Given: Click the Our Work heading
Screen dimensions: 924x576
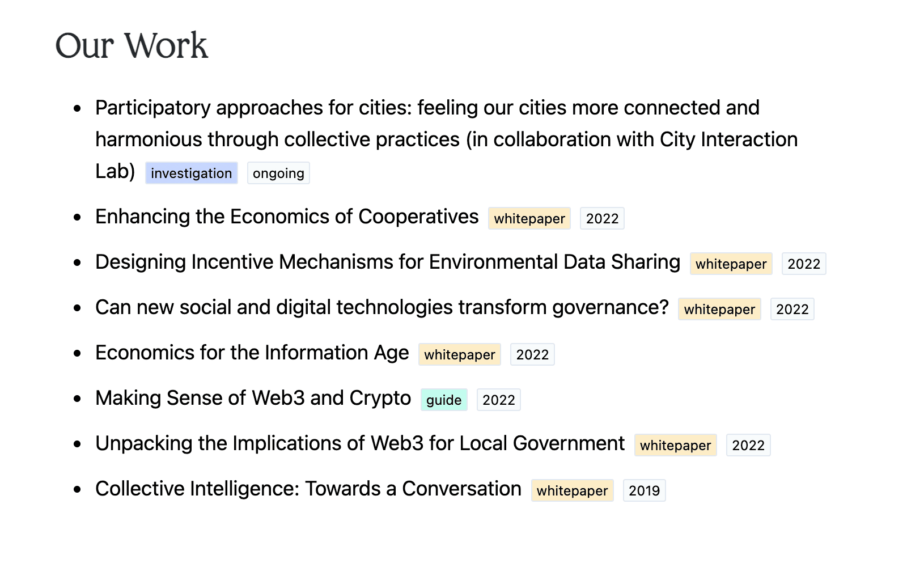Looking at the screenshot, I should (132, 45).
